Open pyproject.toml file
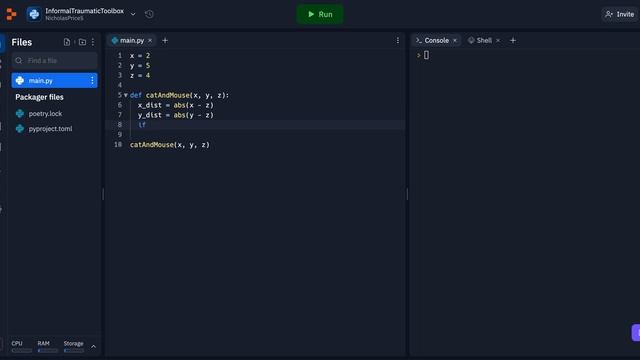Viewport: 640px width, 360px height. (50, 129)
